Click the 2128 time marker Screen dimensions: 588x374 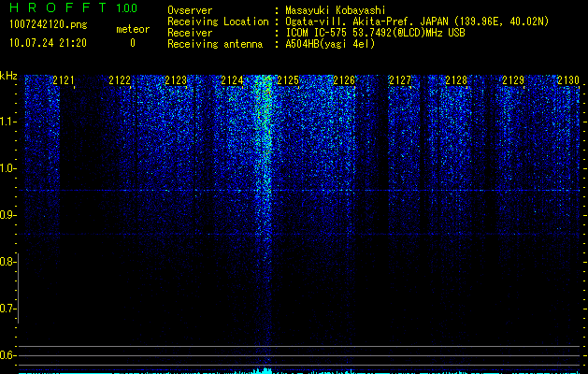456,80
